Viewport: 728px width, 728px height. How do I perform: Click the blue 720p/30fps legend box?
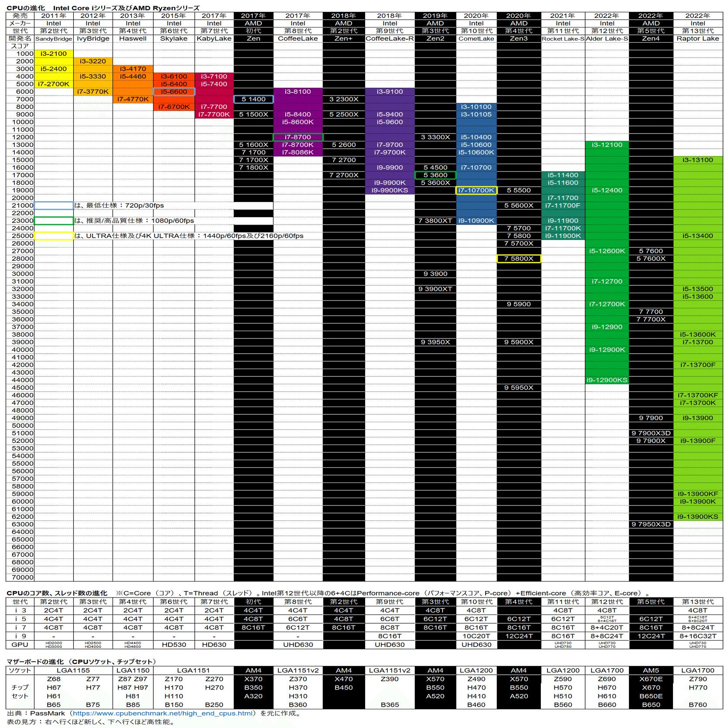pos(54,205)
